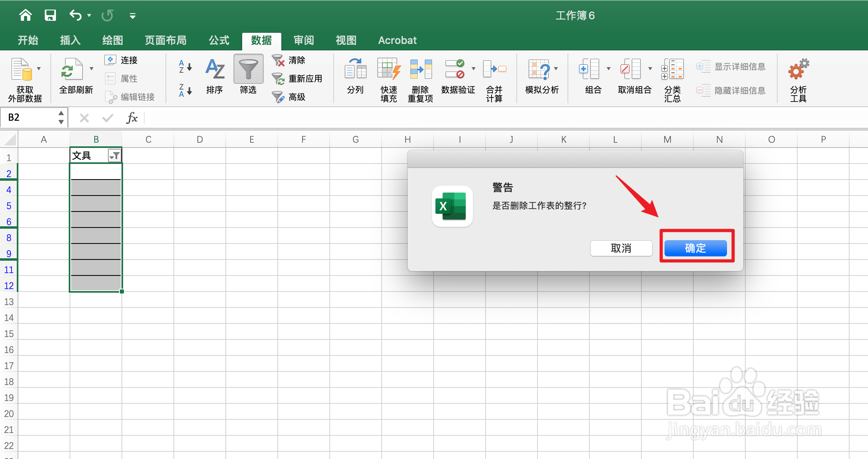The image size is (868, 459).
Task: Click the Undo arrow icon
Action: (x=75, y=16)
